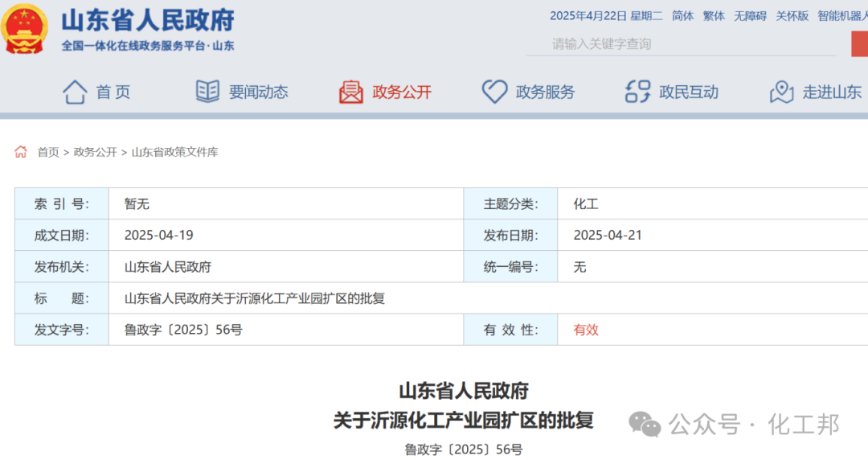
Task: Go to 政务公开 in breadcrumb
Action: [x=95, y=152]
